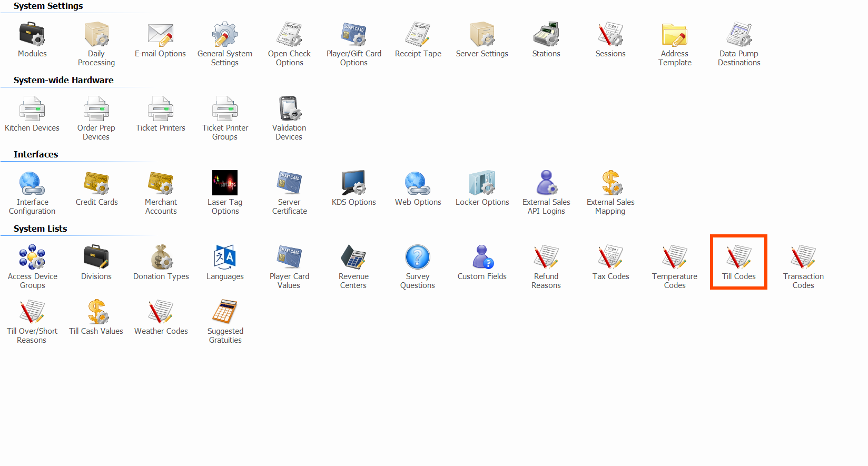This screenshot has width=868, height=466.
Task: Open Revenue Centers list
Action: click(x=353, y=258)
